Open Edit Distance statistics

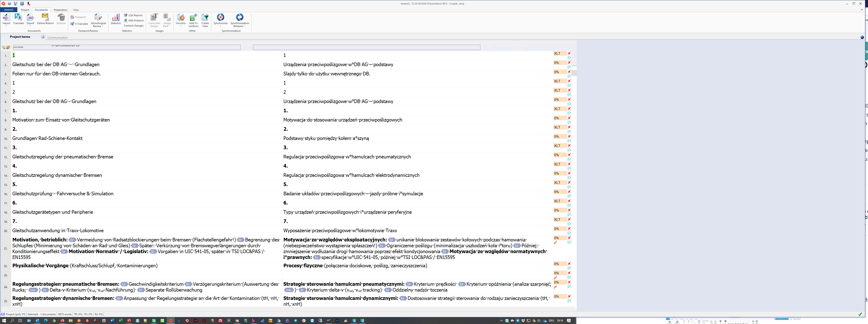(x=134, y=20)
